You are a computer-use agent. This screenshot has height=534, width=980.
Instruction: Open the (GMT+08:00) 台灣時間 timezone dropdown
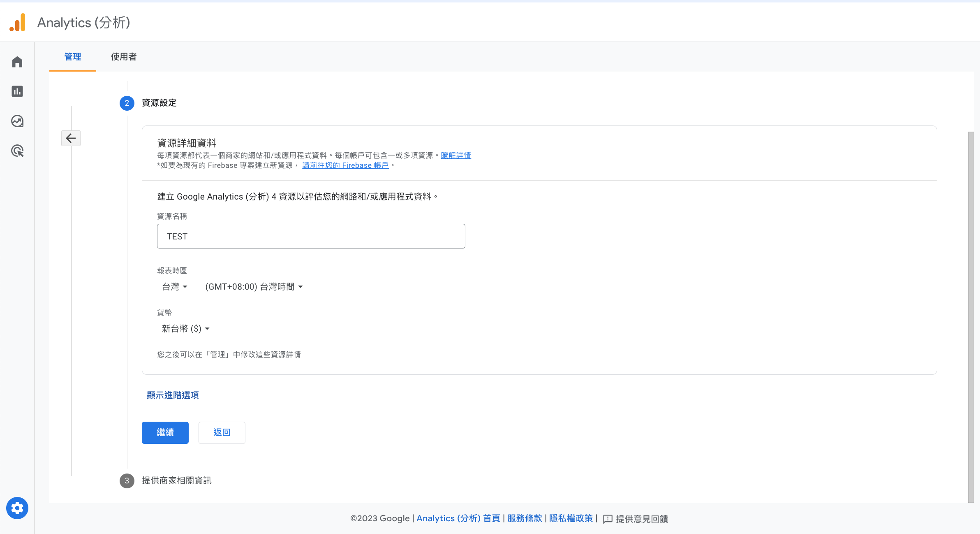click(254, 287)
